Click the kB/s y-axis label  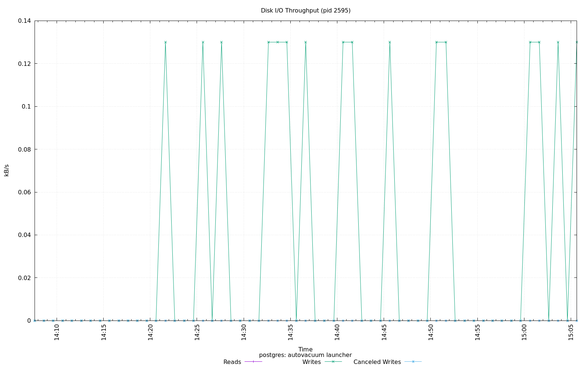[7, 170]
